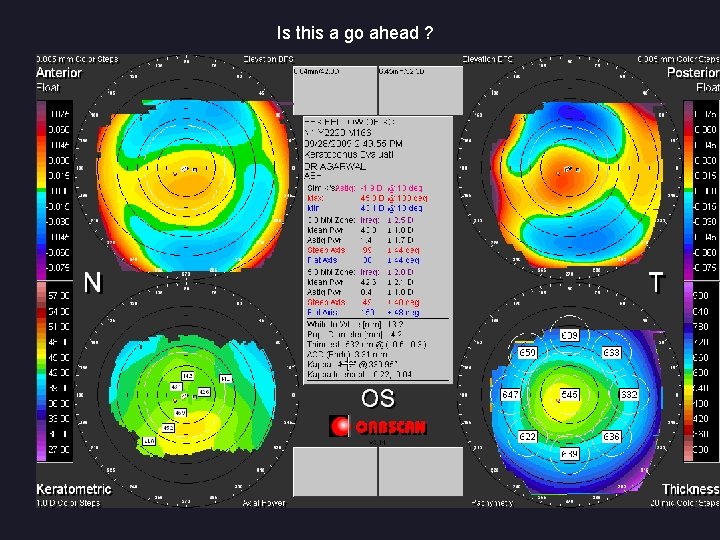Click Flat Axis row under 5.0 MM Zone
Screen dimensions: 720x540
click(x=363, y=312)
